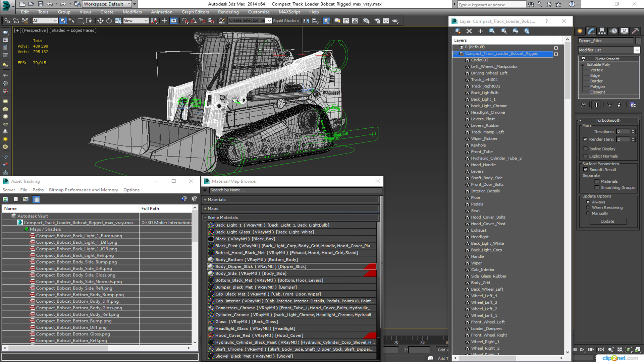Open the Rendering menu

228,12
